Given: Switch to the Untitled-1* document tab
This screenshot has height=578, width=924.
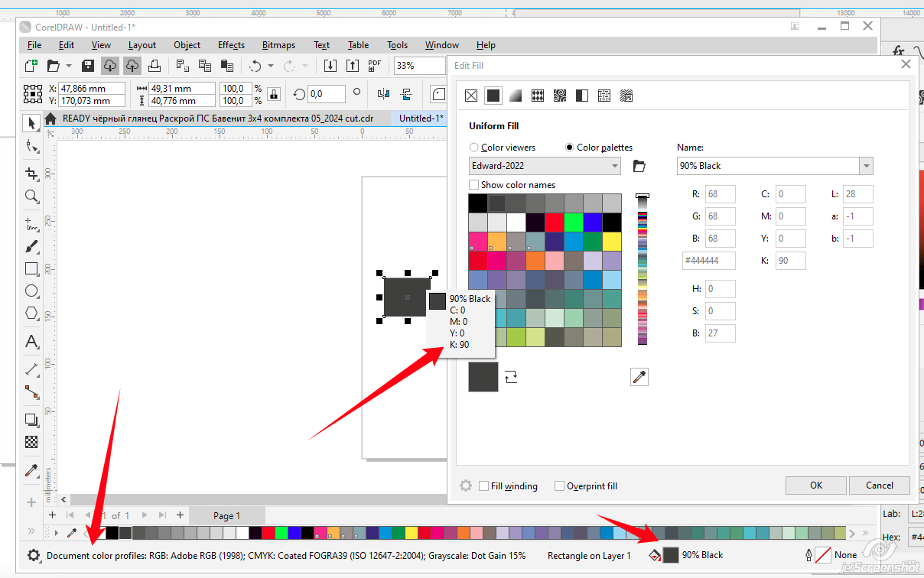Looking at the screenshot, I should (420, 119).
